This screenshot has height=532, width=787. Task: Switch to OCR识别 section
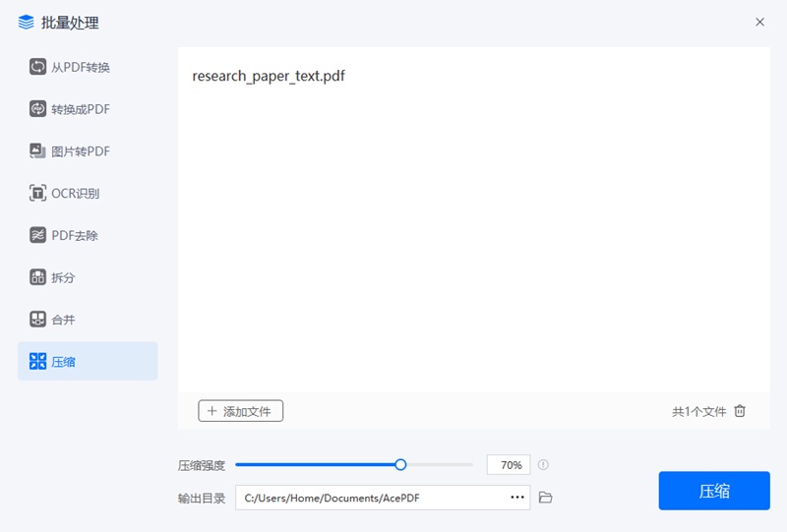click(88, 193)
